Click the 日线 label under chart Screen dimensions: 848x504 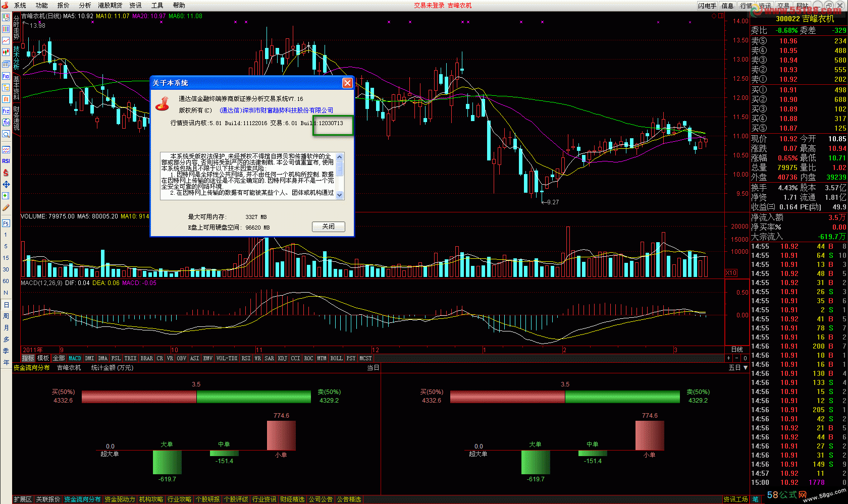[737, 350]
